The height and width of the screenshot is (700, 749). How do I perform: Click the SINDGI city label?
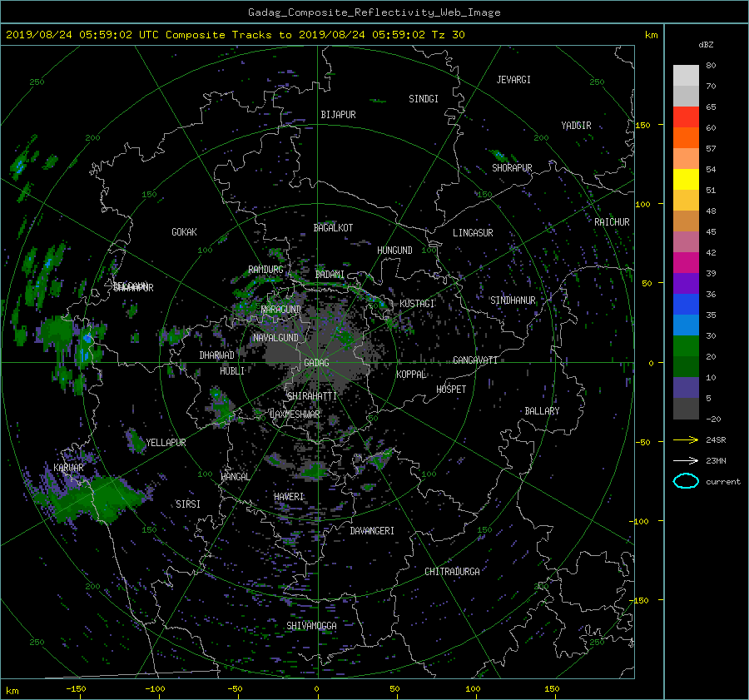tap(424, 99)
